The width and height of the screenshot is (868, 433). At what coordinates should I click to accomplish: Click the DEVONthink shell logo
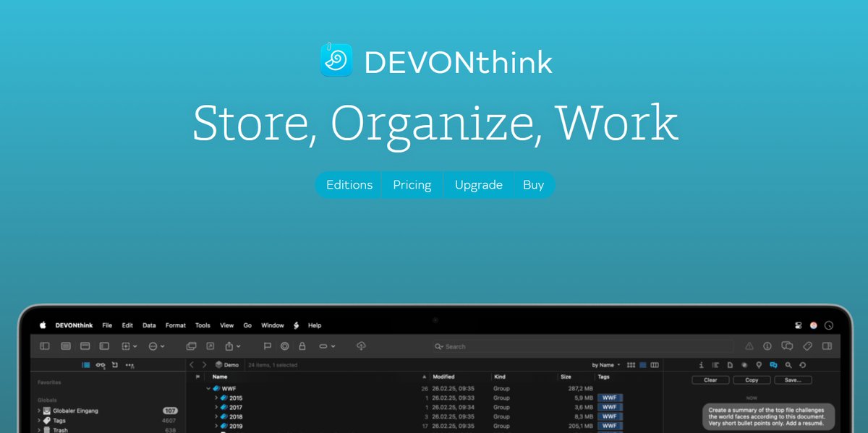(x=336, y=60)
